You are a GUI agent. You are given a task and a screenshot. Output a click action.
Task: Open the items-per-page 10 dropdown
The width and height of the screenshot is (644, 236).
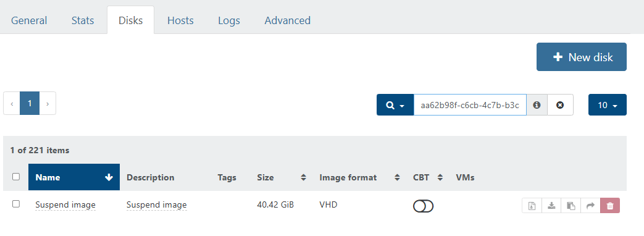click(x=608, y=105)
